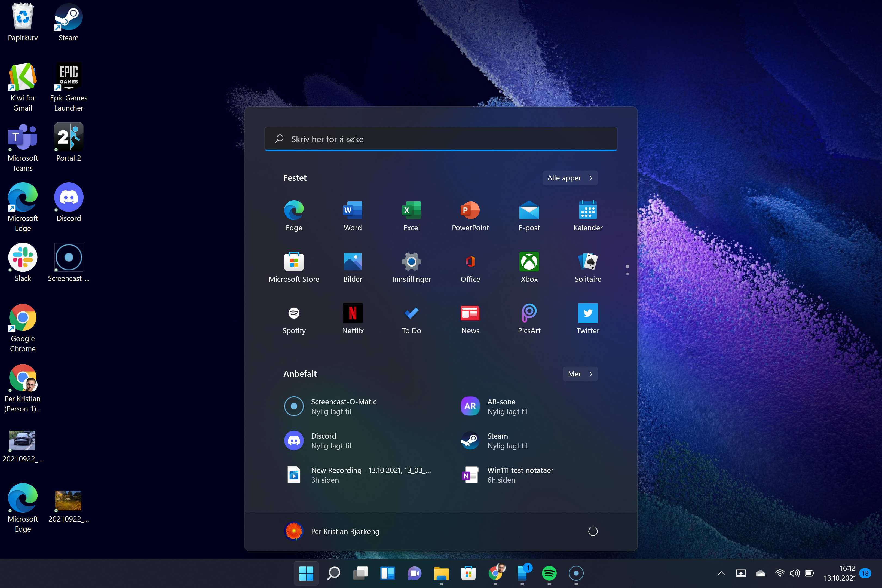Open Microsoft Store pinned app
This screenshot has height=588, width=882.
click(x=294, y=267)
